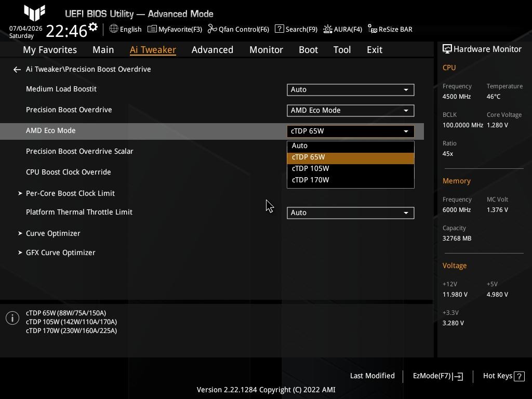Click the info icon in help panel
The image size is (532, 399).
point(12,318)
